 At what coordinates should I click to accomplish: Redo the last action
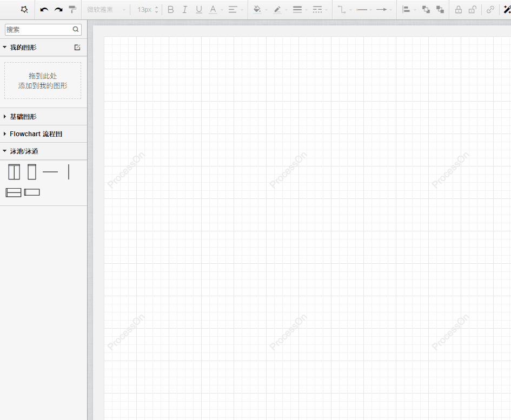pos(58,9)
